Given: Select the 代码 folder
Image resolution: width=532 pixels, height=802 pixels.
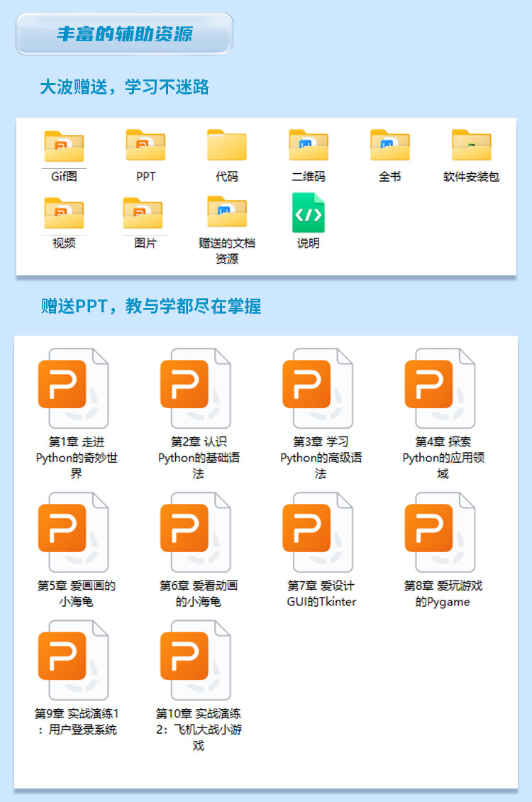Looking at the screenshot, I should tap(227, 146).
